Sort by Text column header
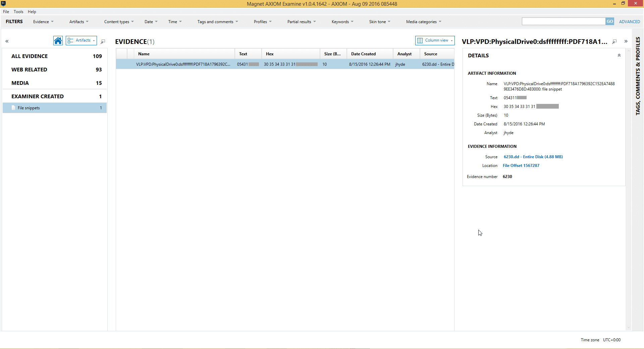 (x=248, y=54)
